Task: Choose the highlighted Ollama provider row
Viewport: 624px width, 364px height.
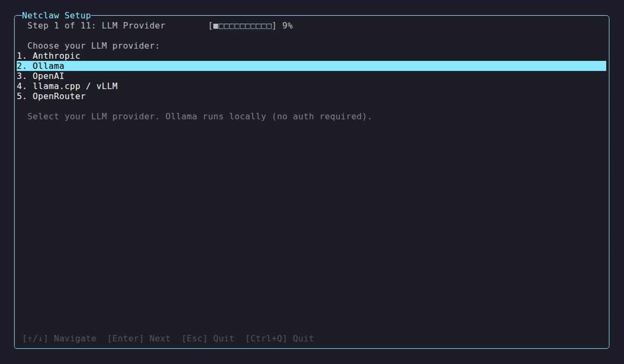Action: tap(311, 66)
